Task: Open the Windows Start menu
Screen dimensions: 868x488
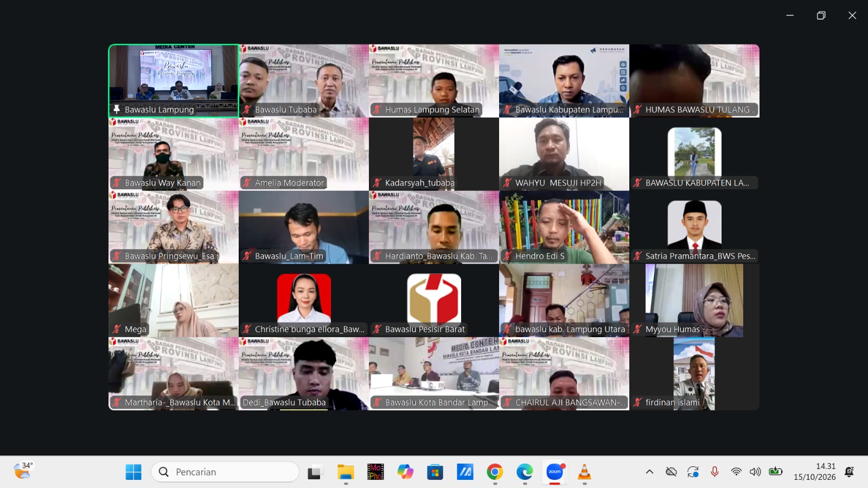Action: pyautogui.click(x=133, y=472)
